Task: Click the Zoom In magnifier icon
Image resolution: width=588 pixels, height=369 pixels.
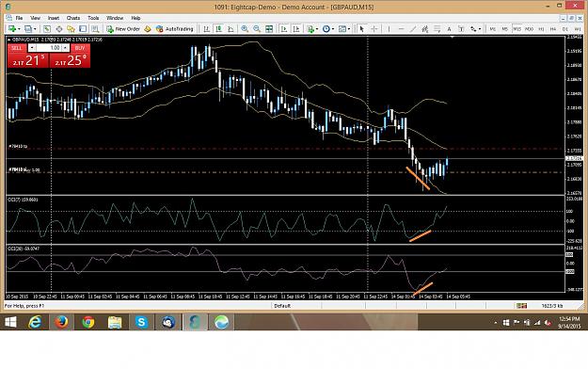Action: 245,29
